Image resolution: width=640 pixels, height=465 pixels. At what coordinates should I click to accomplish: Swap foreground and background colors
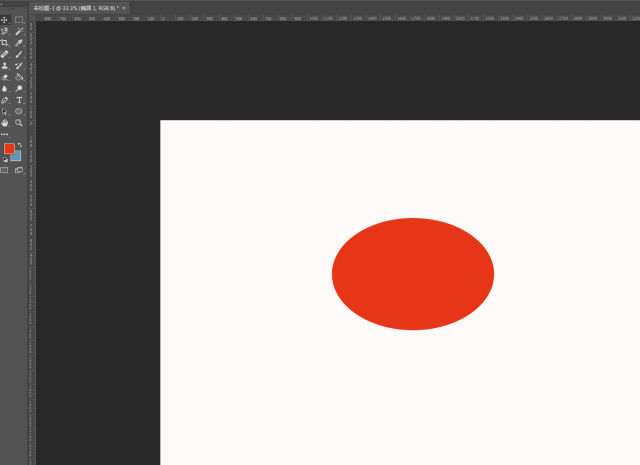point(20,145)
